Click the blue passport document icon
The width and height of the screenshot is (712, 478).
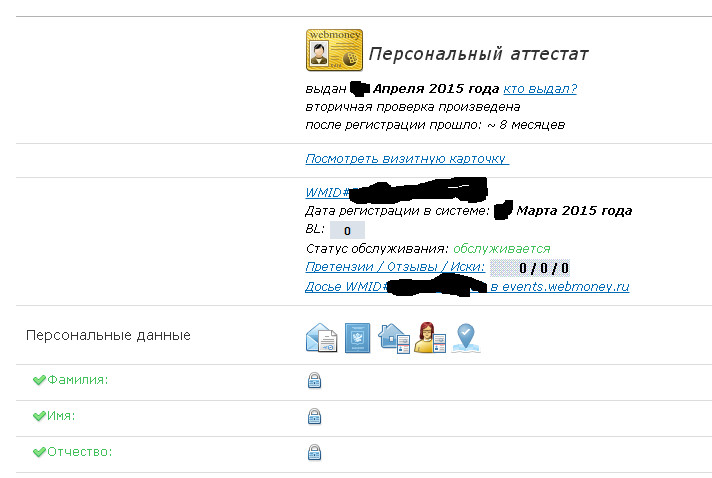pyautogui.click(x=357, y=338)
